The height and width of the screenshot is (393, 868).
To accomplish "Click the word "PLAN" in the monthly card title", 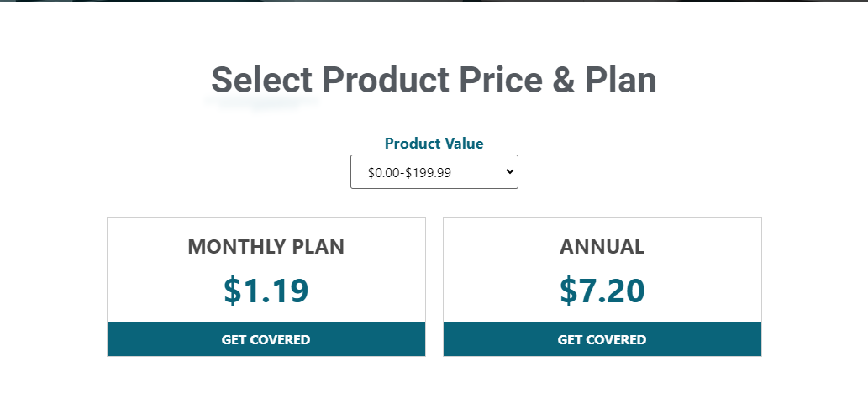I will tap(318, 248).
